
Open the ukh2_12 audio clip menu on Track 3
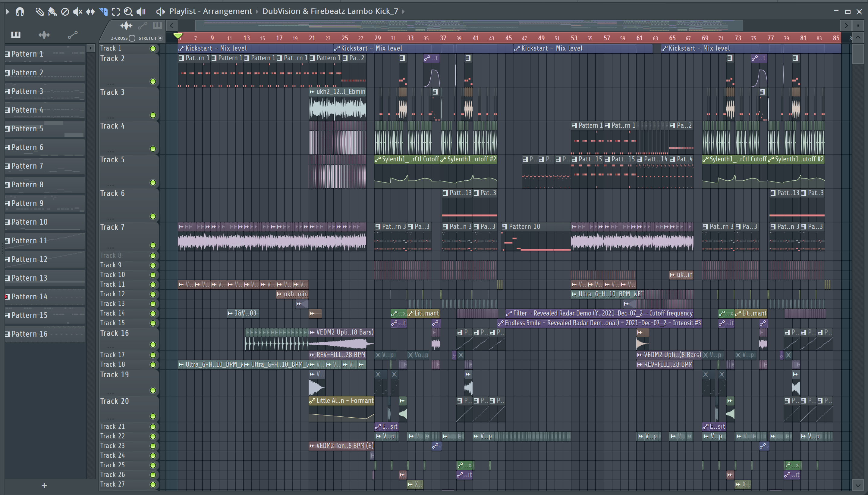tap(312, 92)
